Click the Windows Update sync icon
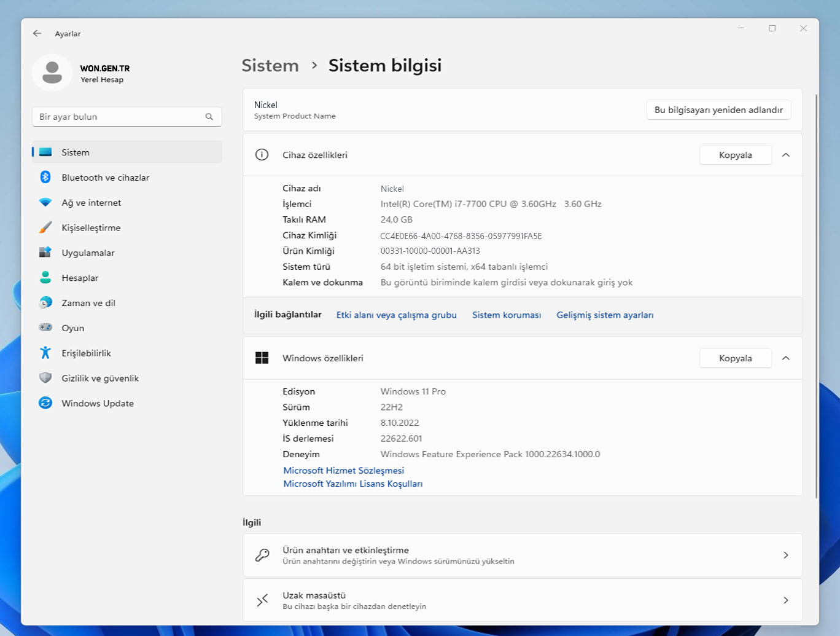 click(x=45, y=403)
